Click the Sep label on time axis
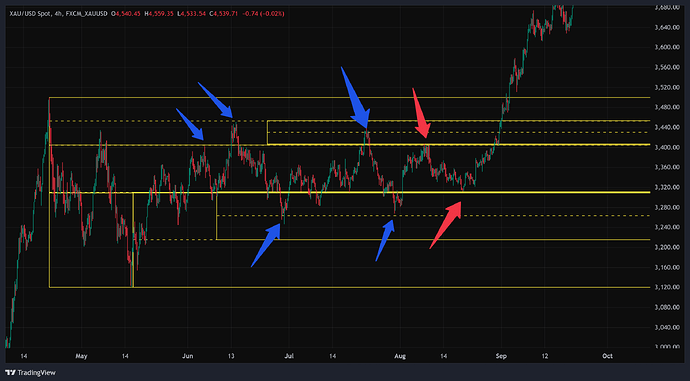Image resolution: width=690 pixels, height=381 pixels. [501, 356]
